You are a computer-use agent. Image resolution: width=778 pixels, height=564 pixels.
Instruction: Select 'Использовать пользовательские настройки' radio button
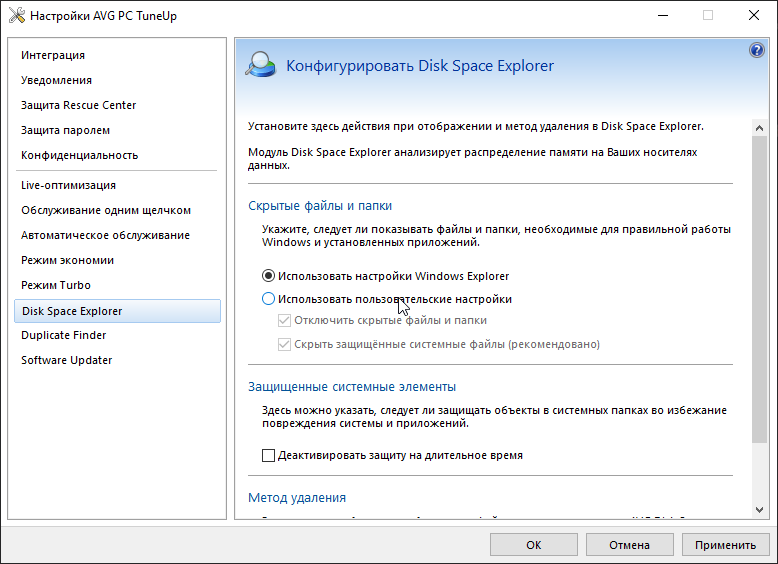[268, 299]
